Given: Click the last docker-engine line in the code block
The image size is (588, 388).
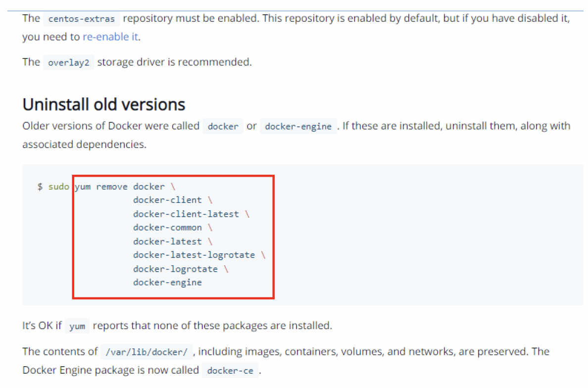Looking at the screenshot, I should pyautogui.click(x=167, y=283).
